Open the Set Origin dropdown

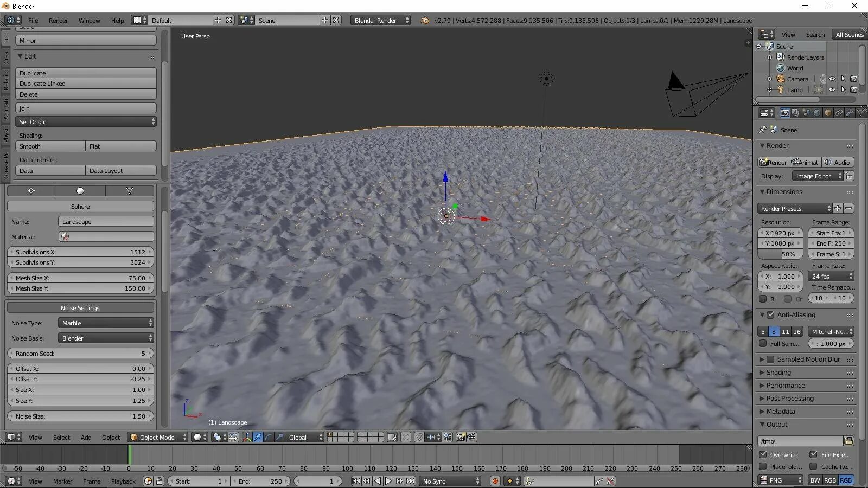click(86, 122)
